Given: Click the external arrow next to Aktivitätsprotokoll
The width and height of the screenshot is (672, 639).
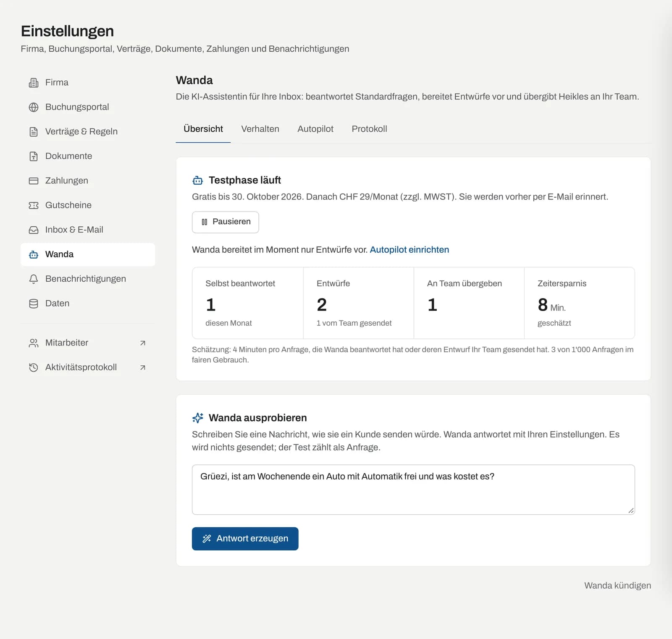Looking at the screenshot, I should pos(143,367).
